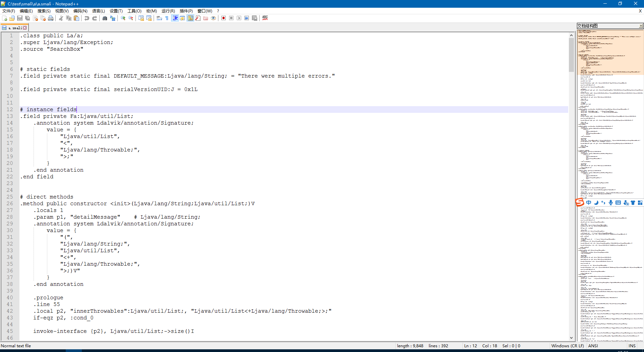The image size is (644, 352).
Task: Paste clipboard contents using the toolbar icon
Action: (x=76, y=18)
